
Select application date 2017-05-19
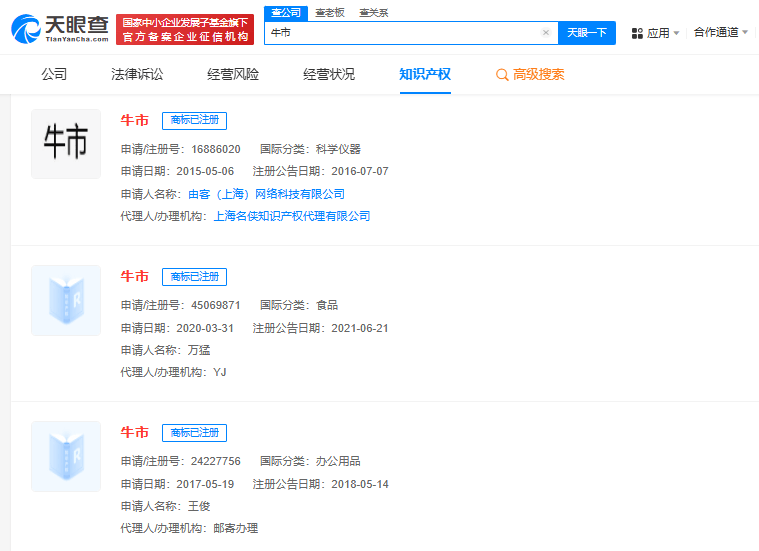tap(205, 484)
